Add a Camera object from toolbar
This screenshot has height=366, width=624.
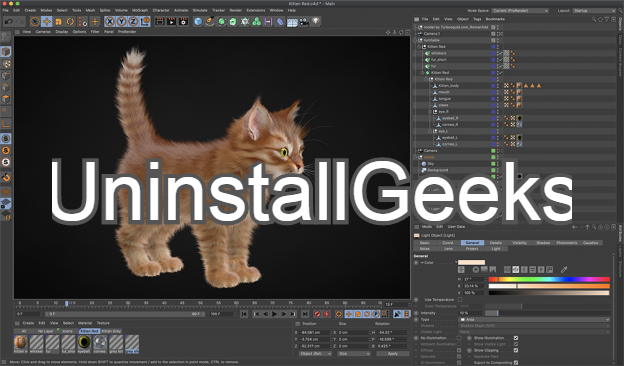click(304, 21)
